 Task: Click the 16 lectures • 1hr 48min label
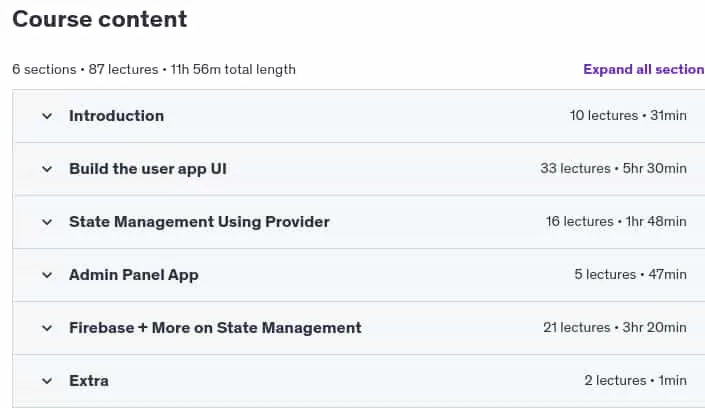(x=616, y=222)
